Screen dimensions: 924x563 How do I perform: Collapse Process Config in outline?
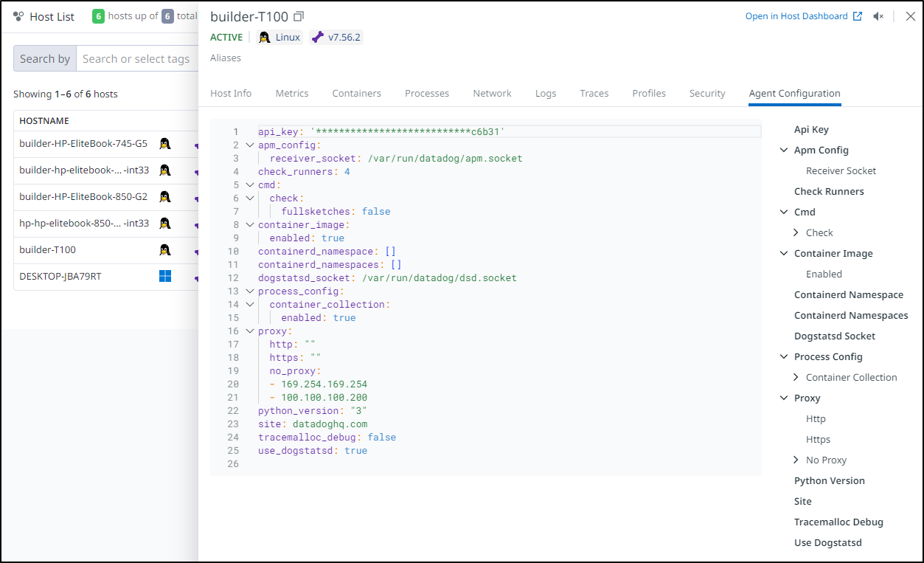point(784,356)
